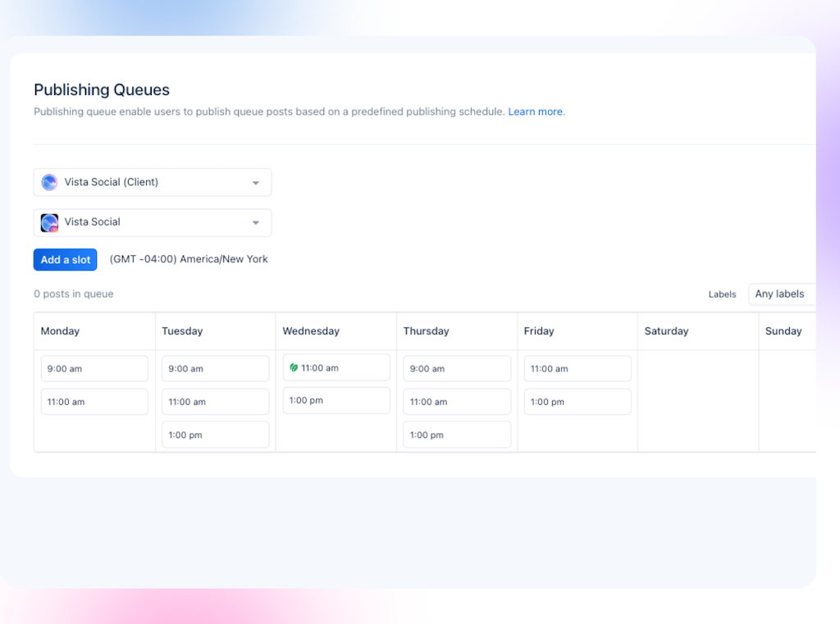The image size is (840, 624).
Task: Click the America/New York timezone text
Action: 189,259
